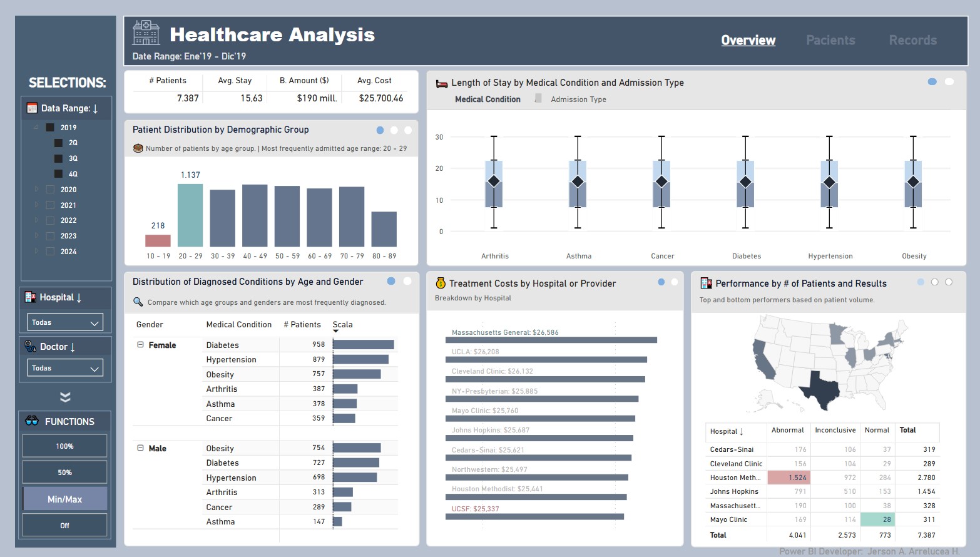Uncheck the 2Q quarter checkbox
The image size is (980, 557).
(58, 143)
